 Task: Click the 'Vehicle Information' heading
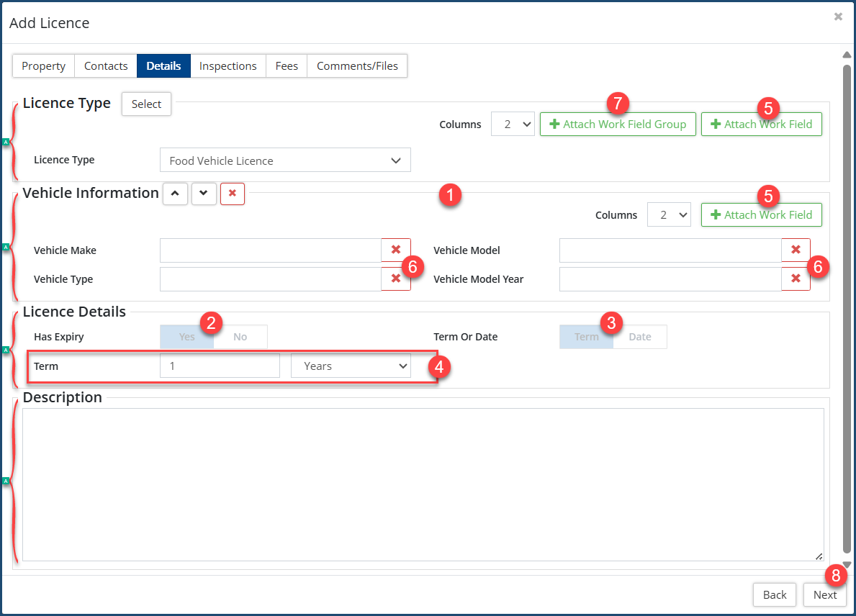91,193
